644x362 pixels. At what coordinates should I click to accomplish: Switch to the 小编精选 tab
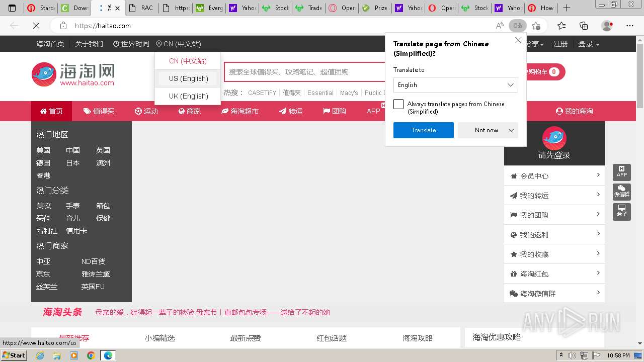[159, 338]
